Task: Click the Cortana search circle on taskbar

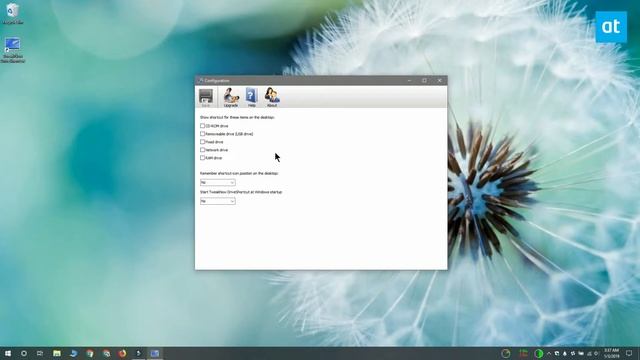Action: pyautogui.click(x=24, y=353)
